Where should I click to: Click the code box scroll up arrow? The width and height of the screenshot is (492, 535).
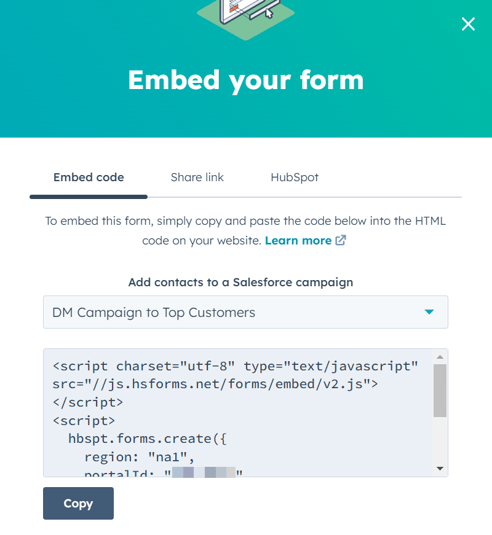[x=440, y=357]
